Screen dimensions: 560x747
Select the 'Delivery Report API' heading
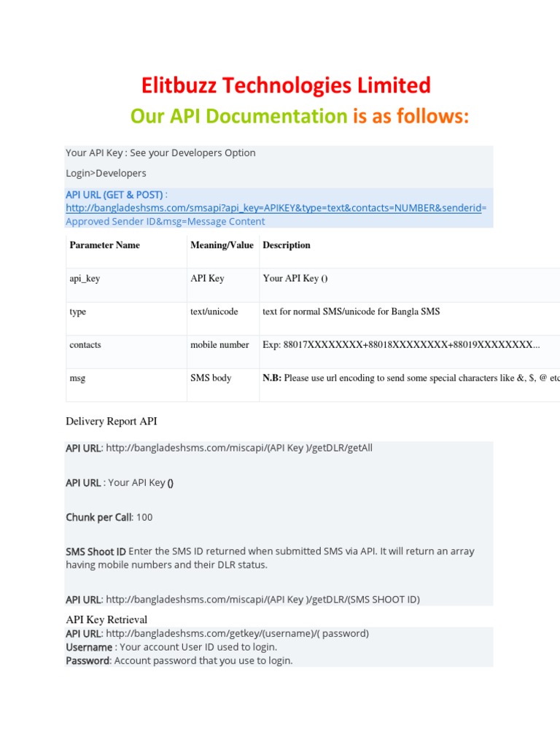click(x=112, y=421)
